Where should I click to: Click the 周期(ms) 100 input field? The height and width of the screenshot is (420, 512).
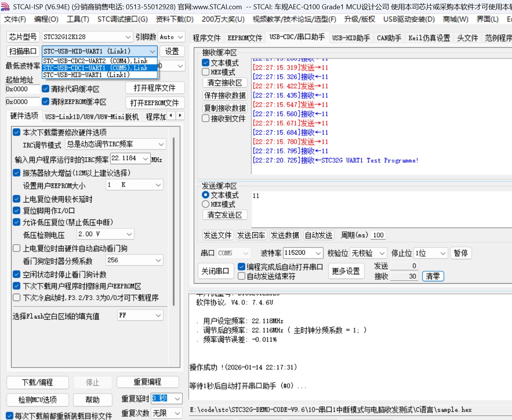tap(378, 235)
